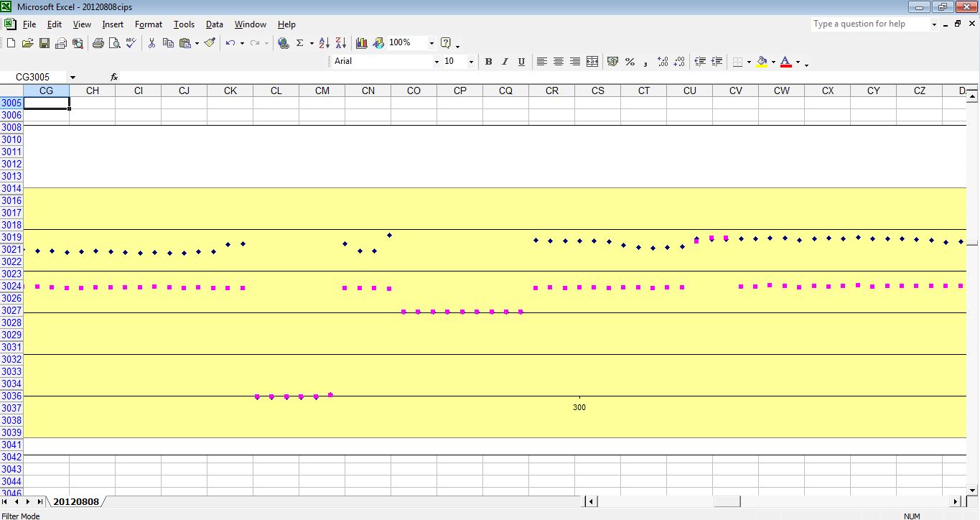Viewport: 980px width, 520px height.
Task: Click the 'Type a question for help' box
Action: [x=870, y=24]
